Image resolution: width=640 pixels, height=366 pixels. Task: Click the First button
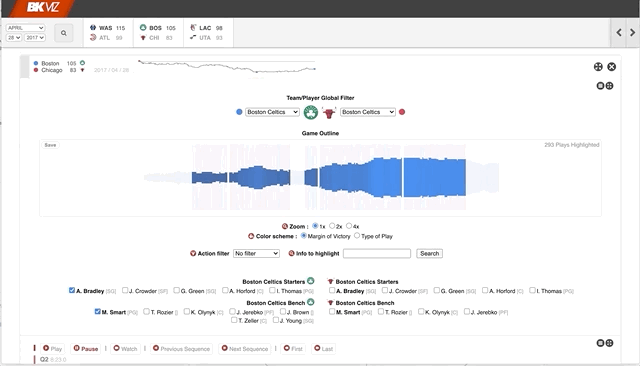click(x=293, y=348)
